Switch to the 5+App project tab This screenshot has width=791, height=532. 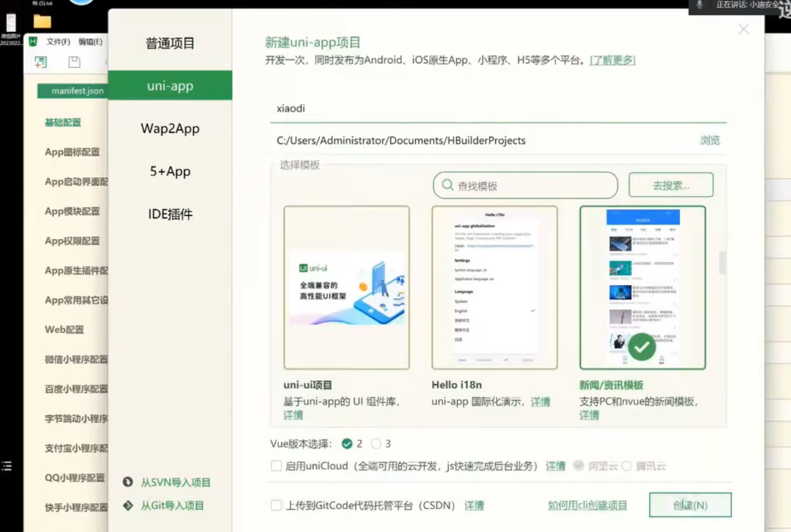pyautogui.click(x=170, y=171)
